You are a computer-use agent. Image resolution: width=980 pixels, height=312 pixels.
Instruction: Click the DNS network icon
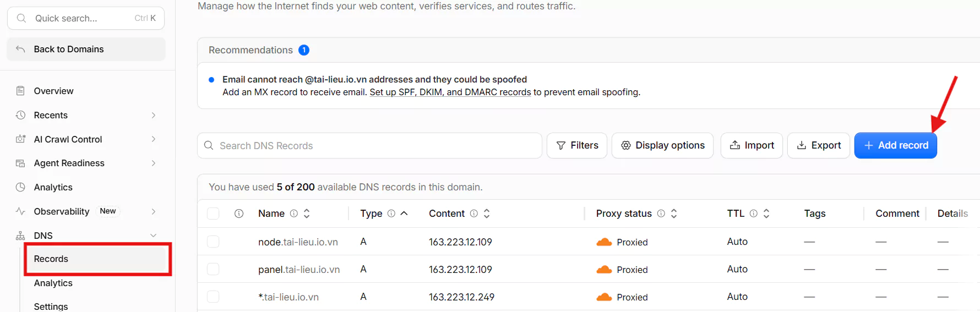(x=20, y=236)
